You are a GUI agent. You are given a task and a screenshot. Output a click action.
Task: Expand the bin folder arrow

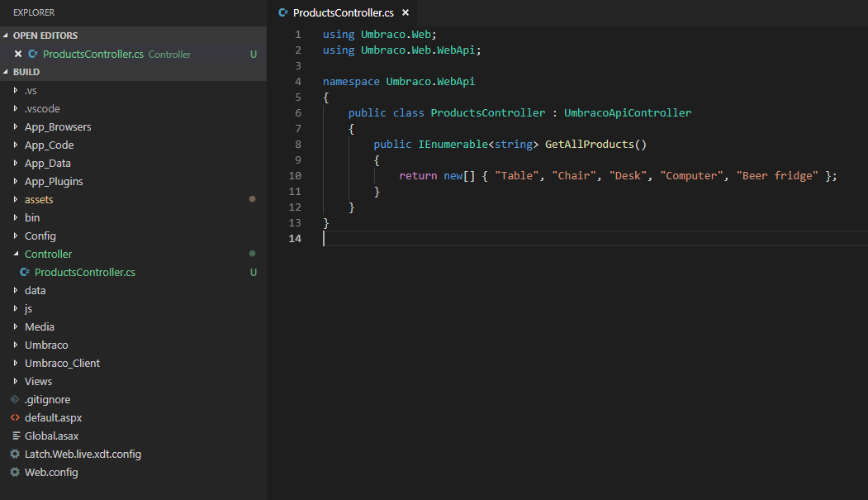coord(16,217)
